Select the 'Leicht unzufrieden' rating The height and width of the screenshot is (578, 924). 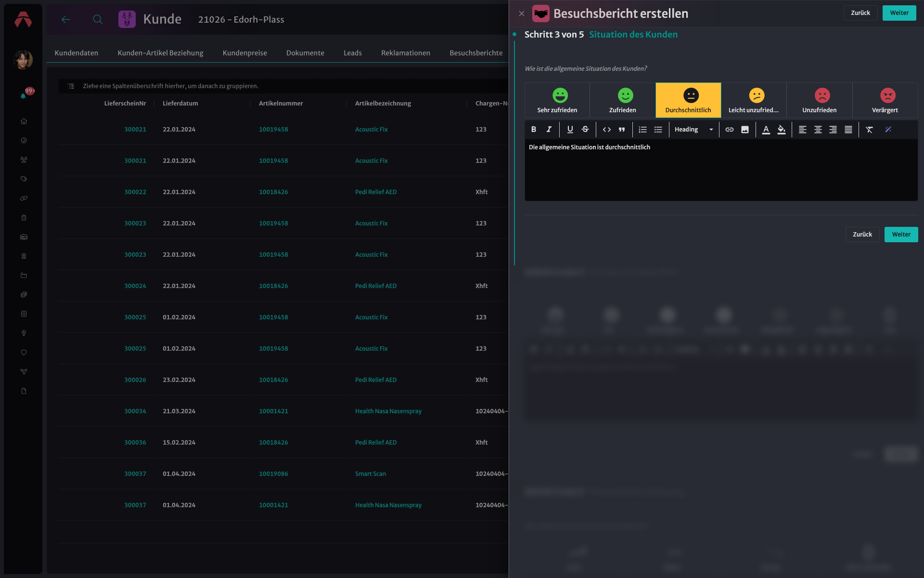(x=754, y=100)
